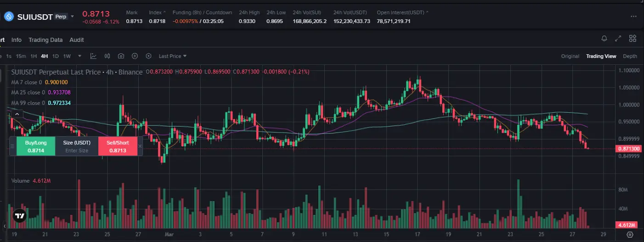
Task: Open the three-dot more options menu
Action: [x=634, y=17]
